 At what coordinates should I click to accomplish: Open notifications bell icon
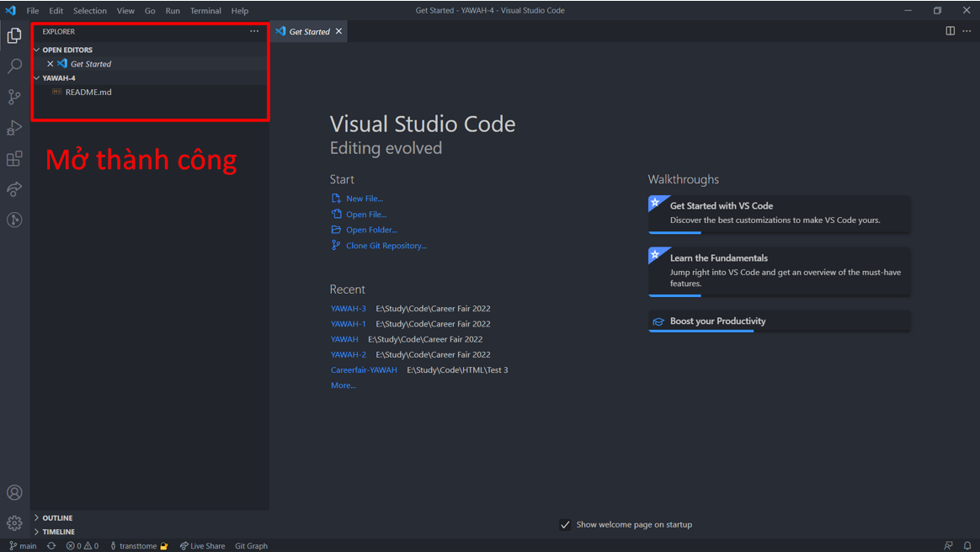(967, 546)
